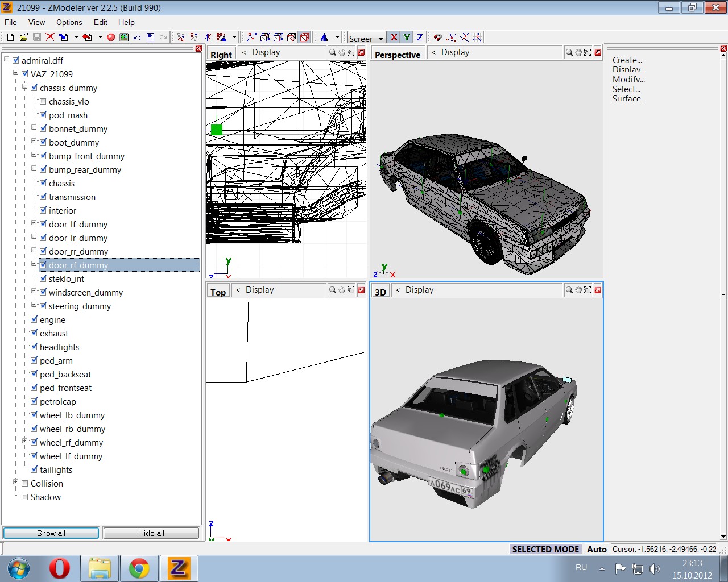Open the Textures browser icon

pyautogui.click(x=124, y=38)
